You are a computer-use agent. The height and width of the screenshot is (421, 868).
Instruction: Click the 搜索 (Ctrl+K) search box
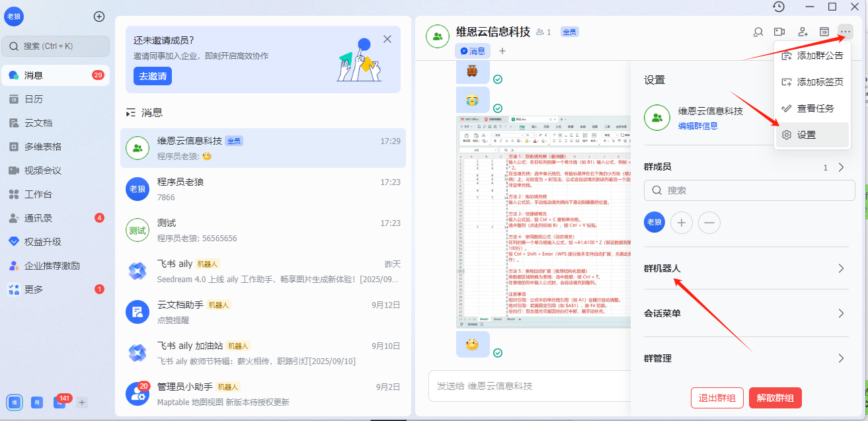point(56,46)
